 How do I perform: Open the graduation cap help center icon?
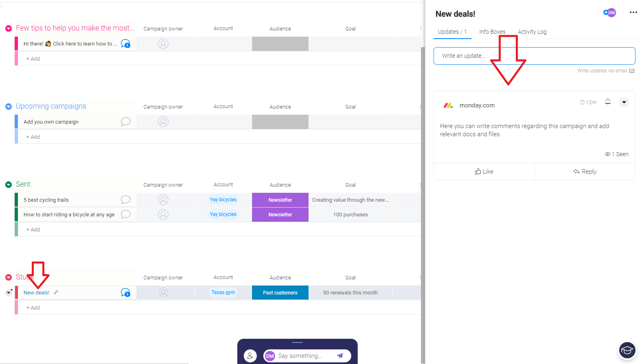click(x=627, y=350)
